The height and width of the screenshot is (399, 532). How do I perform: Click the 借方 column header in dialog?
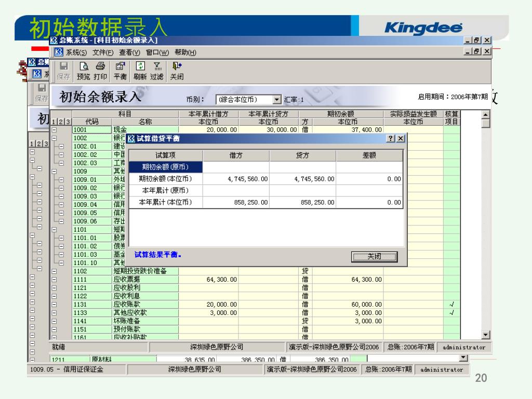236,155
